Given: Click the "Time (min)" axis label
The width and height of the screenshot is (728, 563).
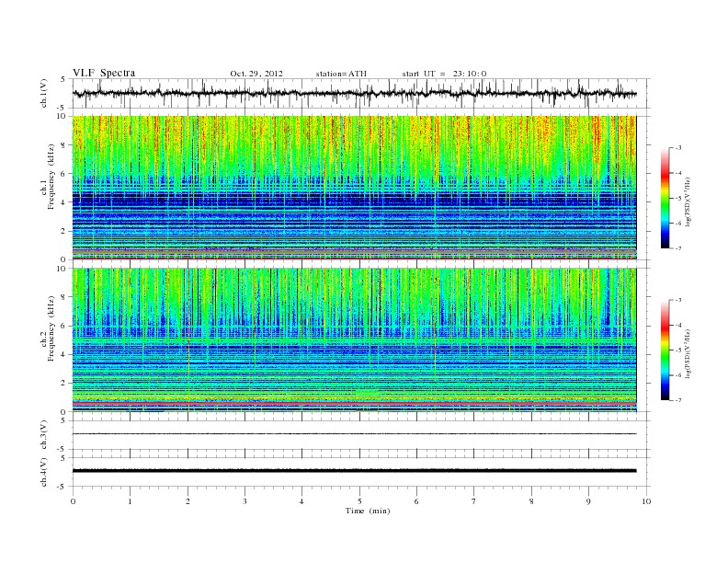Looking at the screenshot, I should click(x=368, y=511).
